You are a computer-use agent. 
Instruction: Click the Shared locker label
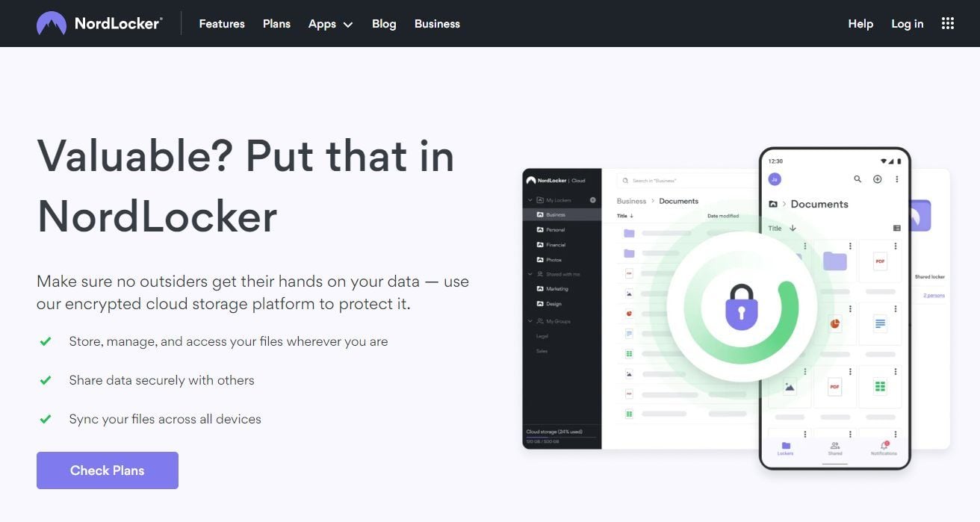point(930,277)
